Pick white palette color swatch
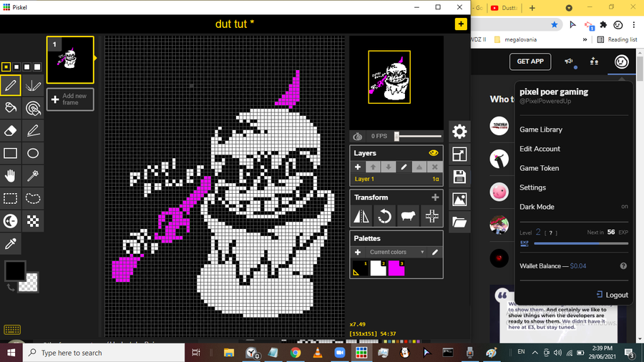Viewport: 644px width, 362px height. click(x=379, y=268)
